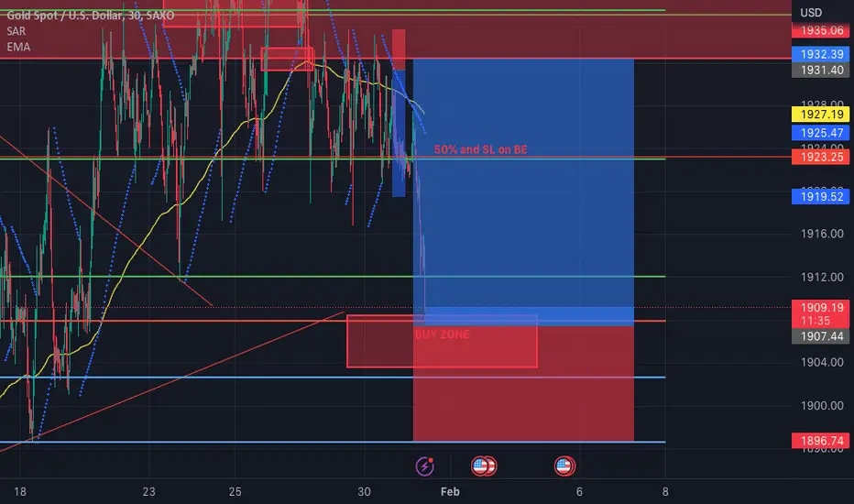854x504 pixels.
Task: Open the double US flag economic event marker
Action: pos(483,466)
